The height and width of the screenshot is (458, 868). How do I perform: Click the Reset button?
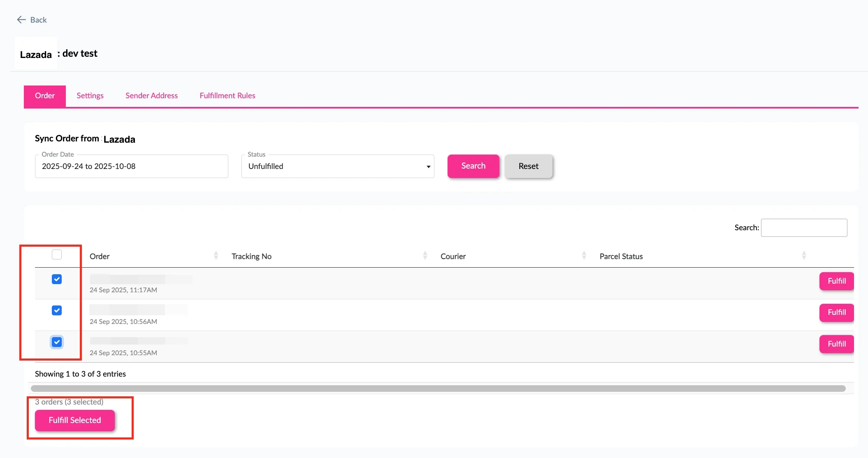click(528, 166)
